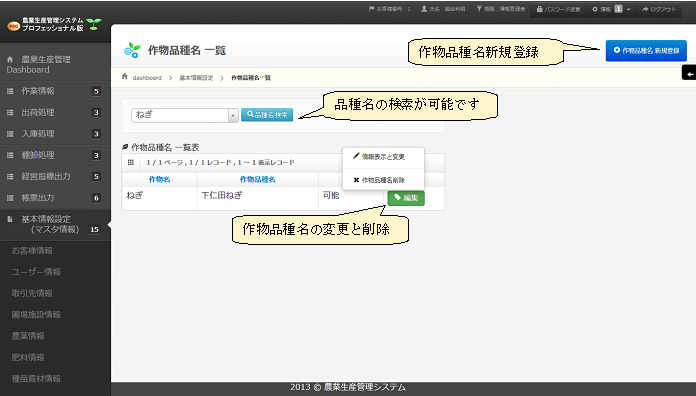Open ユーザー情報 submenu item
The height and width of the screenshot is (396, 696).
pyautogui.click(x=55, y=272)
